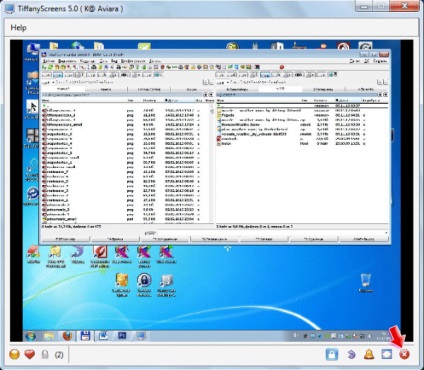Screen dimensions: 424x370
Task: Click the golden bell icon
Action: [x=369, y=354]
